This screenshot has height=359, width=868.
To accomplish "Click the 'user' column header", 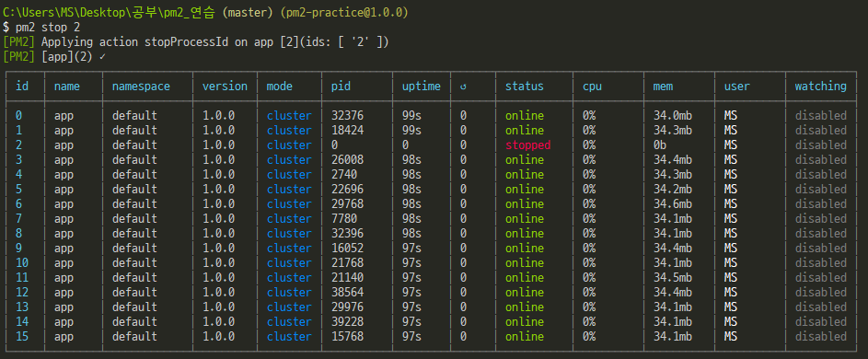I will (736, 87).
